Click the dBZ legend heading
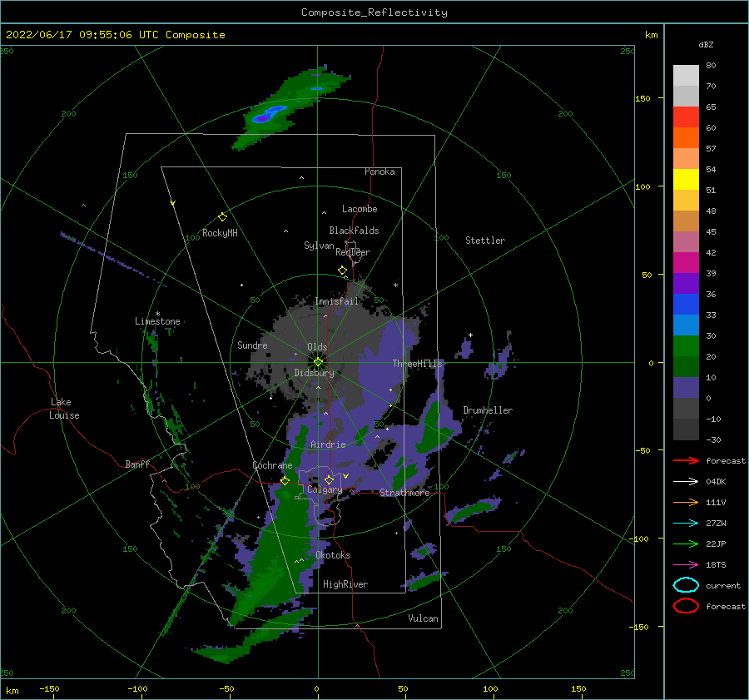 tap(706, 45)
